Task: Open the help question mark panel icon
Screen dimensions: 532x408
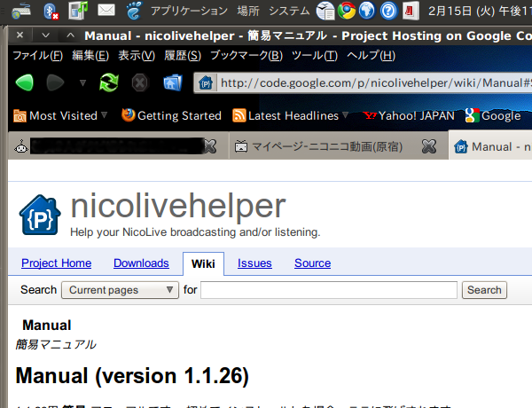Action: (388, 11)
